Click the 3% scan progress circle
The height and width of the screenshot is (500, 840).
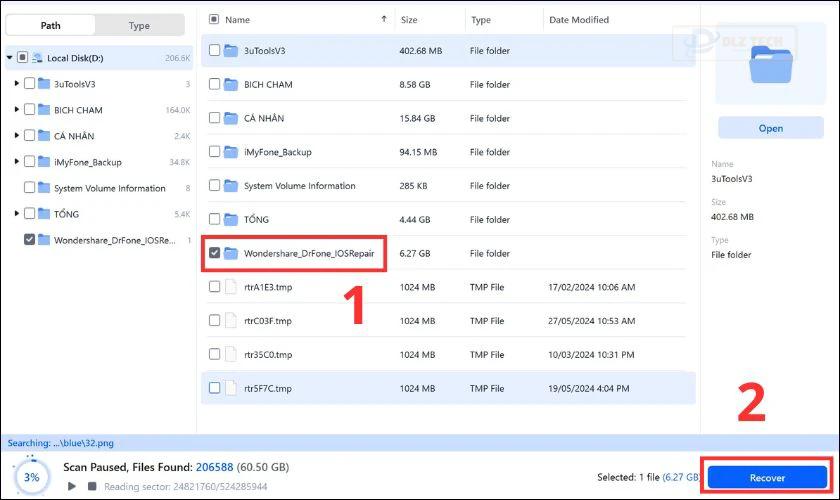point(32,476)
